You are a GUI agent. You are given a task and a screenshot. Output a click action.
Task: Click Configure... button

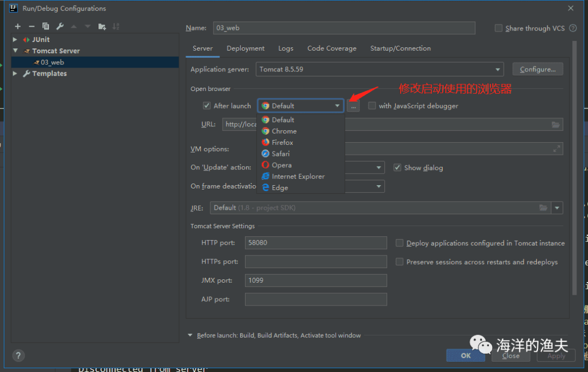coord(538,69)
